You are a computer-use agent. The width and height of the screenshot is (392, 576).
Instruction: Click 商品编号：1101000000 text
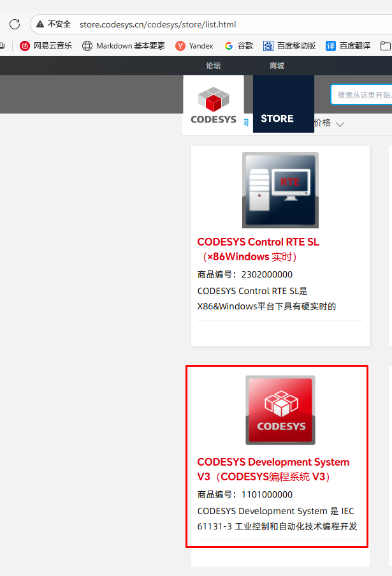tap(245, 494)
